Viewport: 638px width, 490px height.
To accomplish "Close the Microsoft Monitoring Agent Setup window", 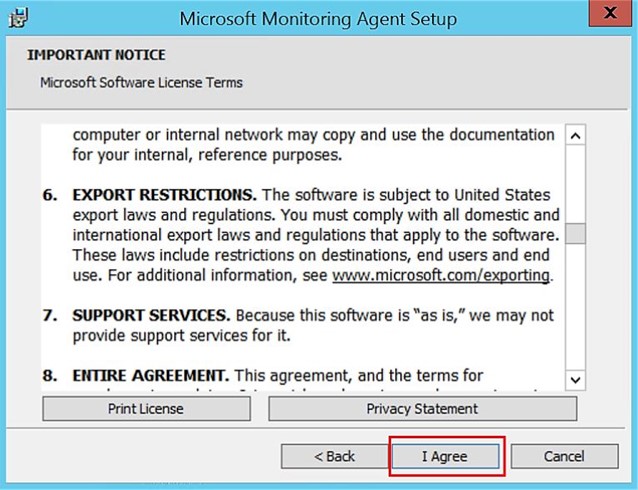I will [610, 13].
